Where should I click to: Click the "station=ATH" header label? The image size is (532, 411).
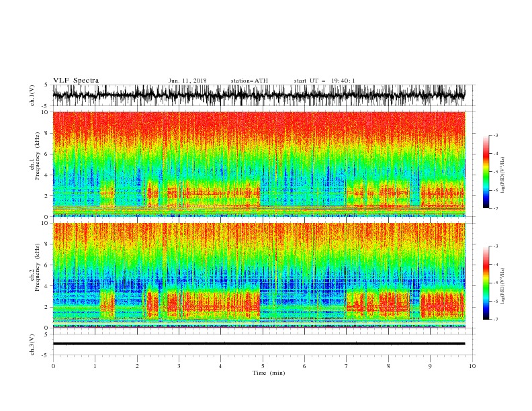tap(249, 81)
